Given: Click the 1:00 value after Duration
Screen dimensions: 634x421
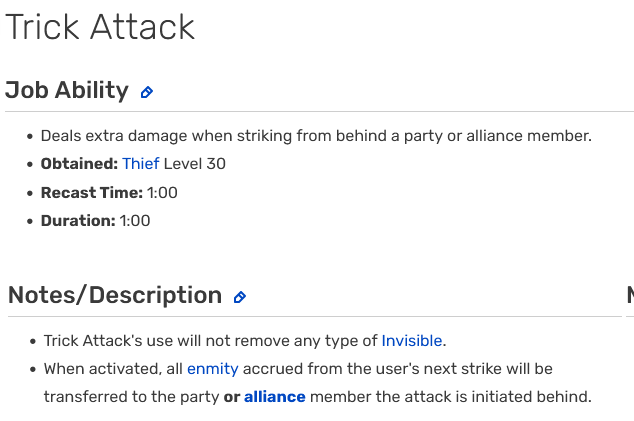Looking at the screenshot, I should [135, 220].
